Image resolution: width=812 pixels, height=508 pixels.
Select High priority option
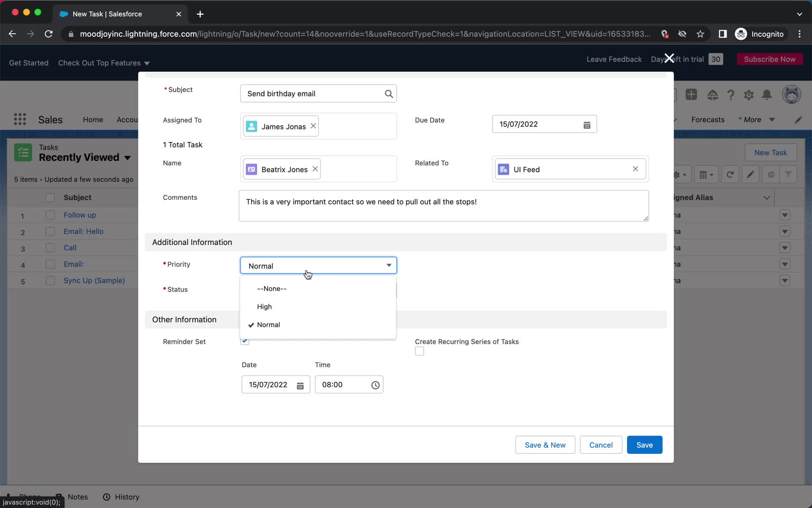pos(318,306)
